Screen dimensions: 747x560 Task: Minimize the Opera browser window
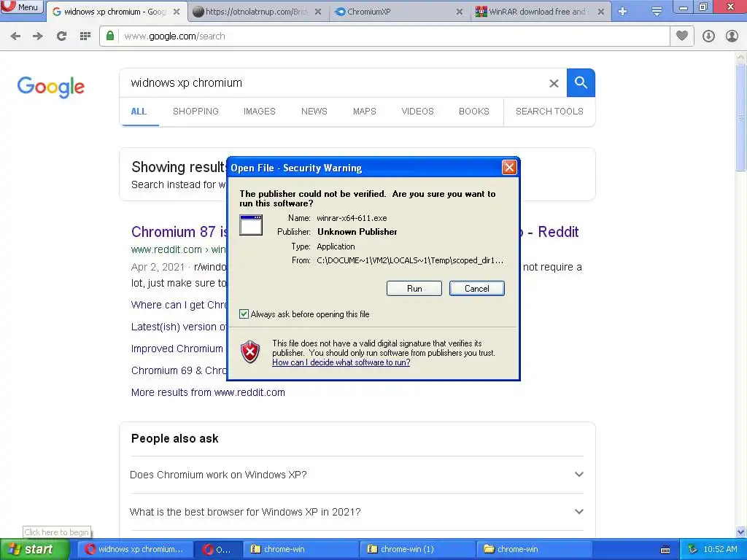coord(683,7)
